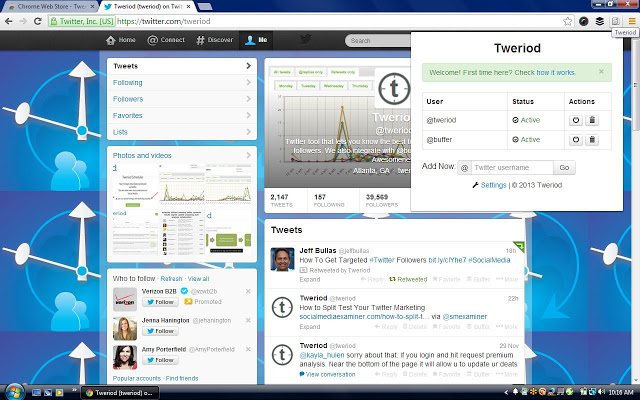640x400 pixels.
Task: Click the Windows Start orb
Action: point(13,391)
